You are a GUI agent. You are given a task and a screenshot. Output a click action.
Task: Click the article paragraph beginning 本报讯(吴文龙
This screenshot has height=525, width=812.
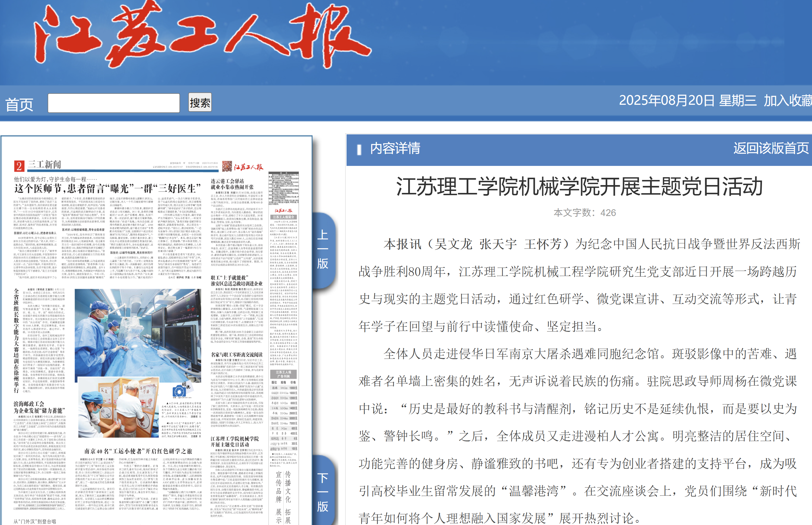[x=579, y=285]
